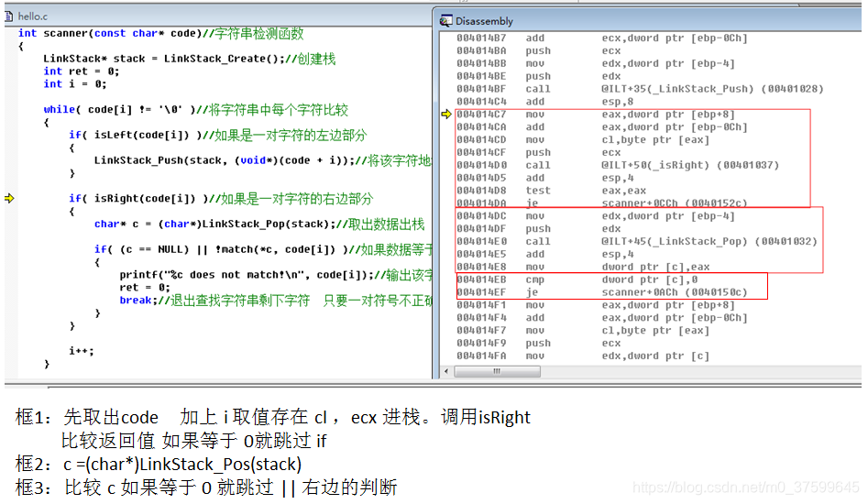Image resolution: width=868 pixels, height=504 pixels.
Task: Click the Disassembly window title bar
Action: point(646,20)
